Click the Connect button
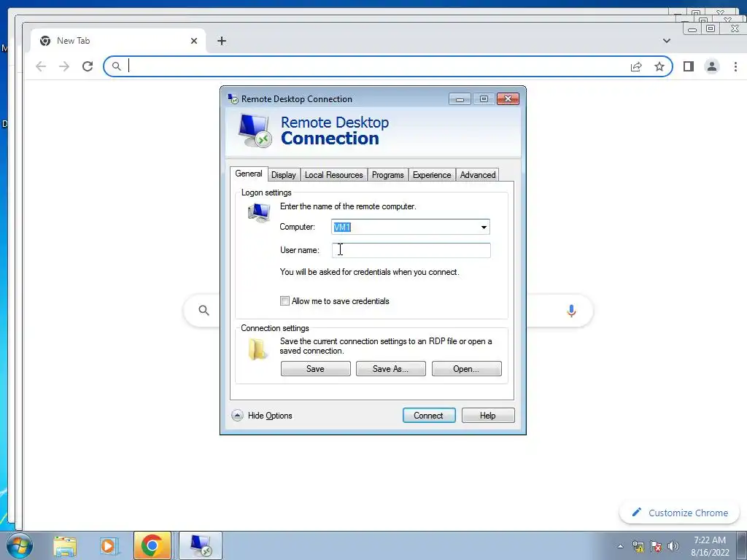747x560 pixels. 429,415
